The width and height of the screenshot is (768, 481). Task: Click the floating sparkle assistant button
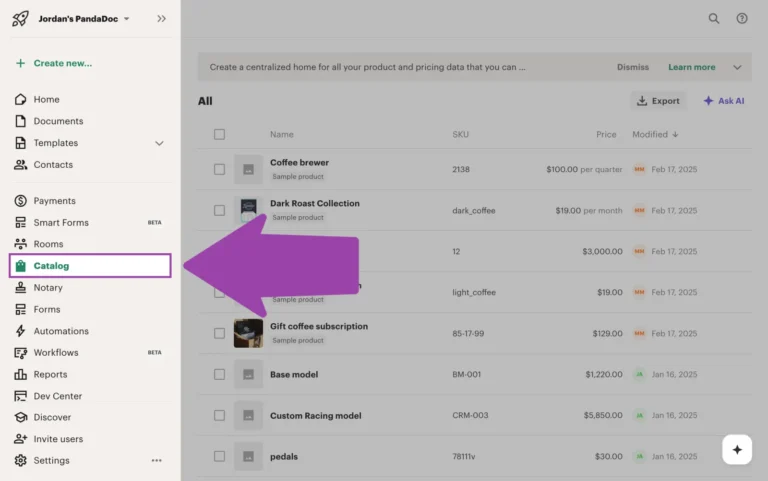pyautogui.click(x=737, y=450)
